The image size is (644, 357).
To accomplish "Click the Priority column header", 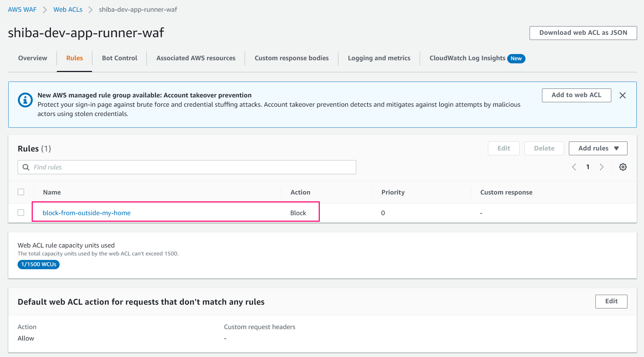I will [393, 192].
